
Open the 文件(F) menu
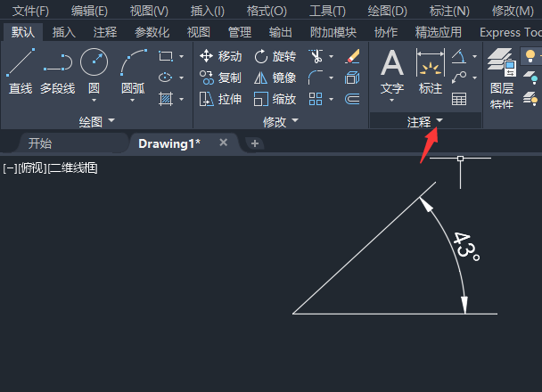[x=31, y=11]
